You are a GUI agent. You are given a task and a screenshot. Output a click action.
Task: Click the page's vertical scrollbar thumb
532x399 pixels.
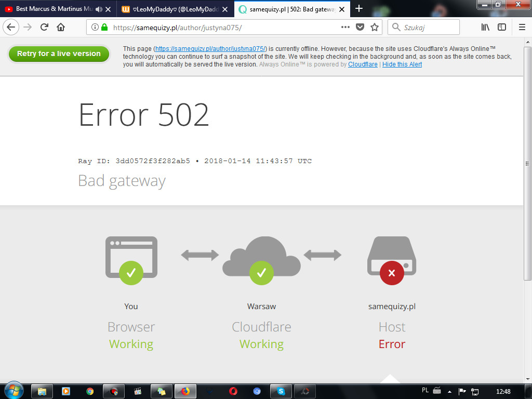coord(528,163)
